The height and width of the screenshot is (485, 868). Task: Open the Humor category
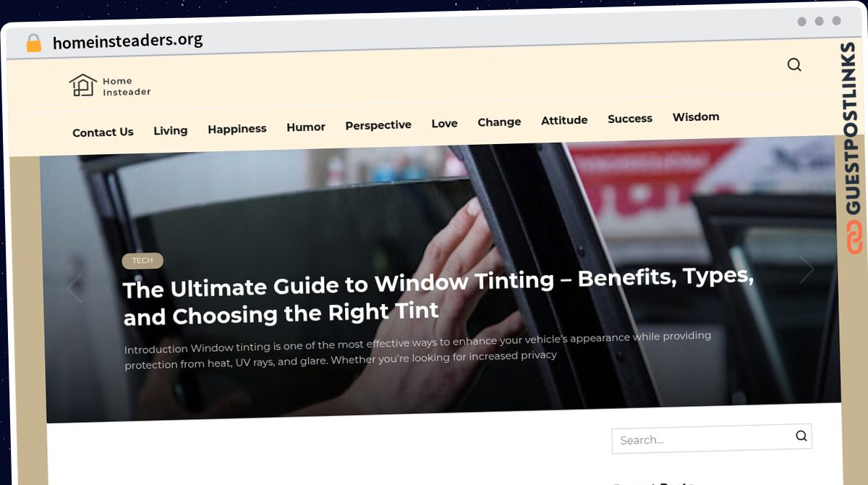306,127
